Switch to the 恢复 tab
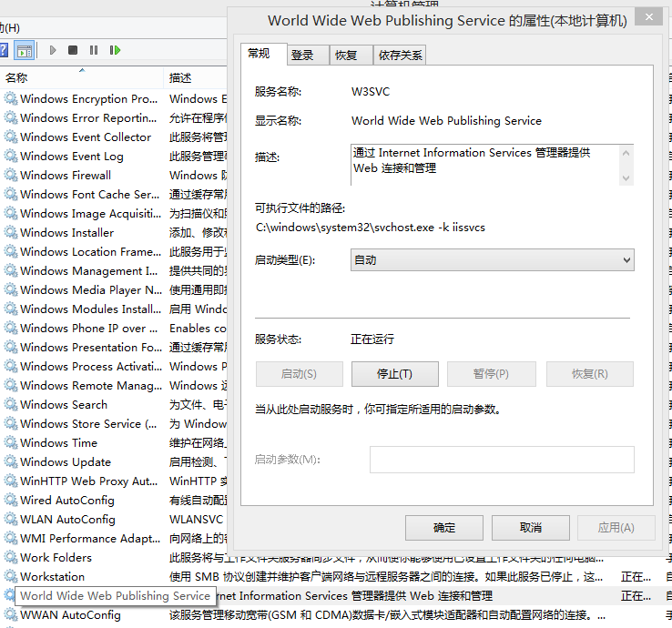Screen dimensions: 672x628 coord(351,56)
